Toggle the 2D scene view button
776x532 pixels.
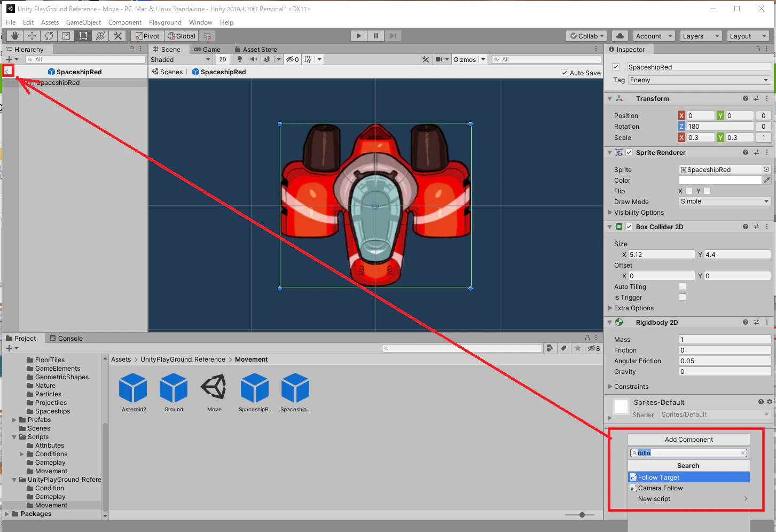[x=223, y=59]
